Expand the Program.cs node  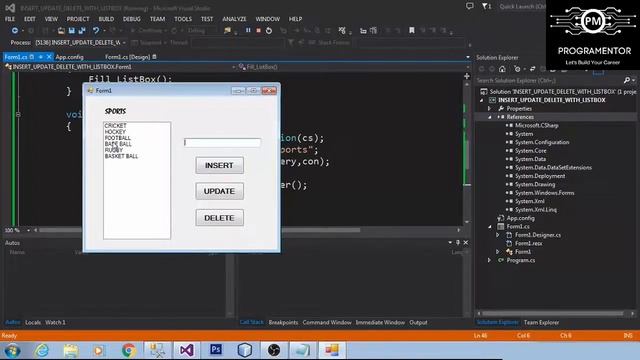489,260
